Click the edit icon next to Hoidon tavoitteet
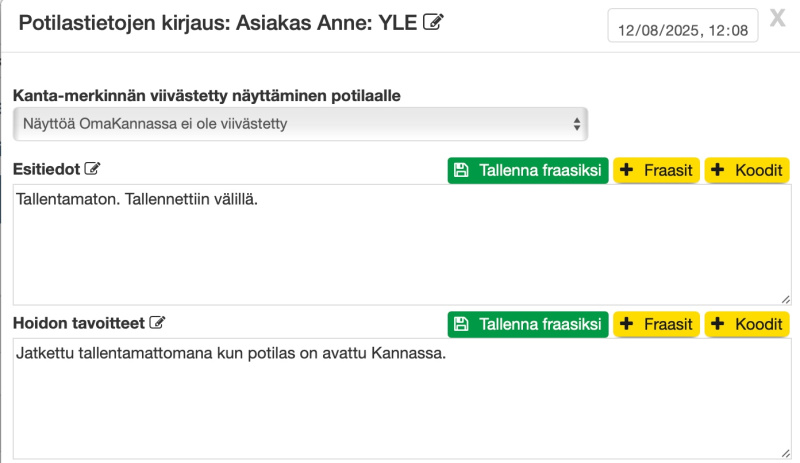This screenshot has height=463, width=800. pos(157,323)
